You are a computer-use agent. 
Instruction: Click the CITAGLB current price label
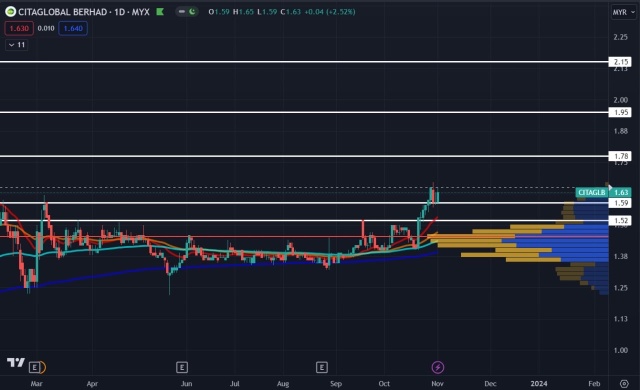pyautogui.click(x=592, y=193)
